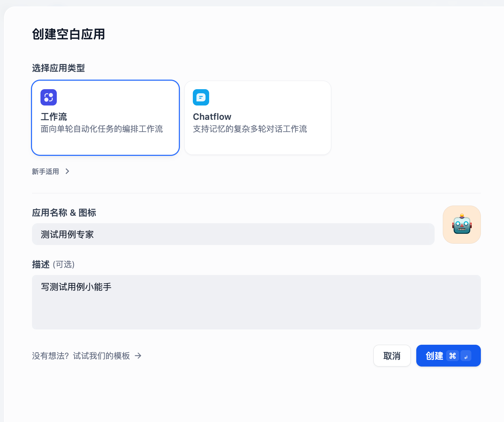Focus the description field 写测试用例小能手
Screen dimensions: 504x422
(x=256, y=302)
